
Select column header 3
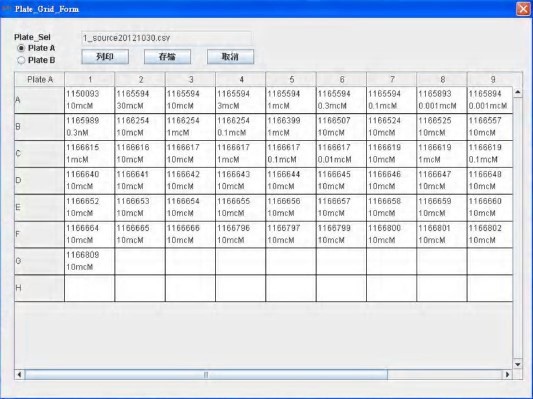click(190, 80)
